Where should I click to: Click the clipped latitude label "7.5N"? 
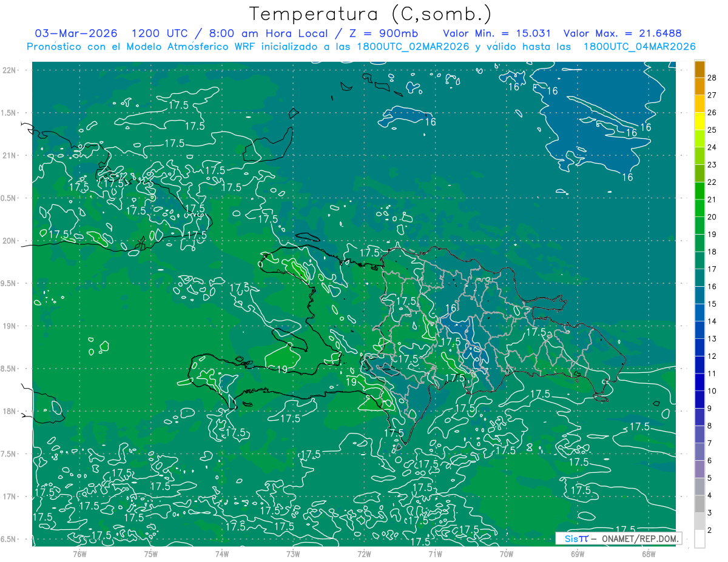tap(8, 454)
